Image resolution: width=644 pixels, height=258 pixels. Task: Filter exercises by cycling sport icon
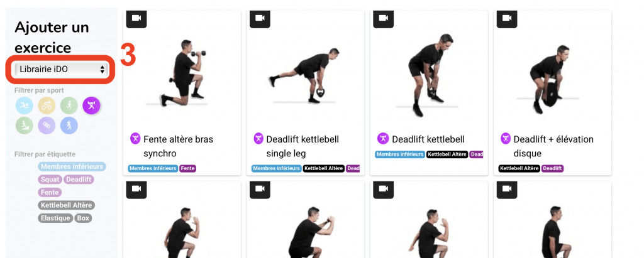(47, 106)
